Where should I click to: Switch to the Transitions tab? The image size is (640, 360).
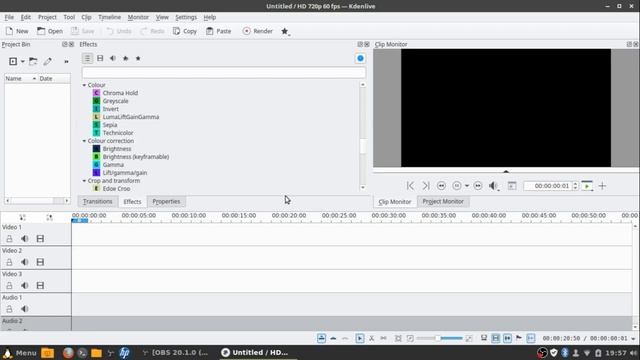98,202
